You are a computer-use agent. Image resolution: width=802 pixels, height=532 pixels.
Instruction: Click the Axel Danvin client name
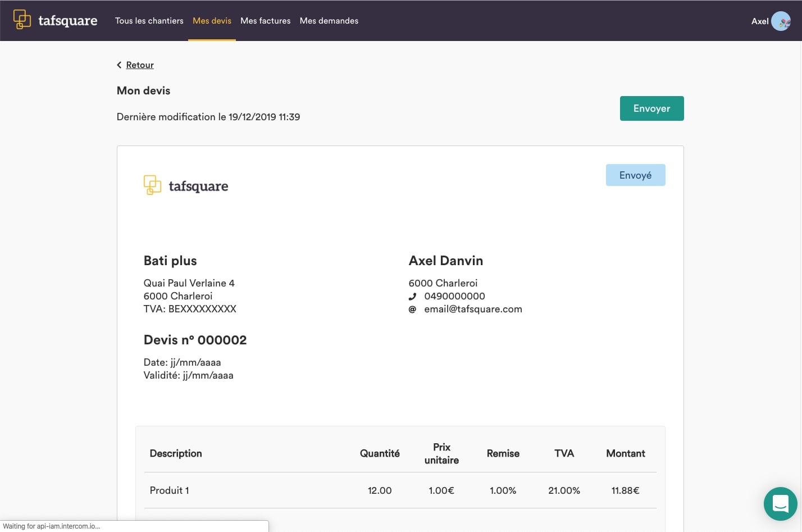tap(446, 261)
